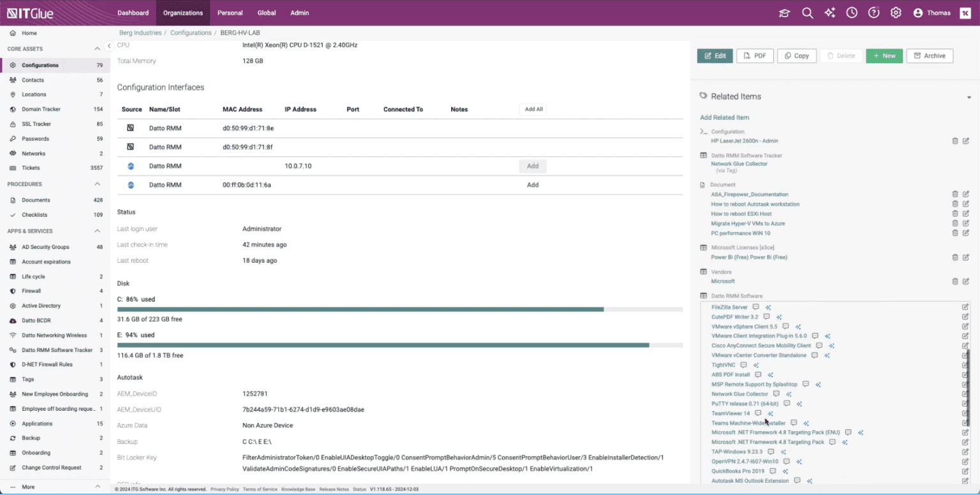980x495 pixels.
Task: Open the Berg Industries breadcrumb link
Action: (140, 33)
